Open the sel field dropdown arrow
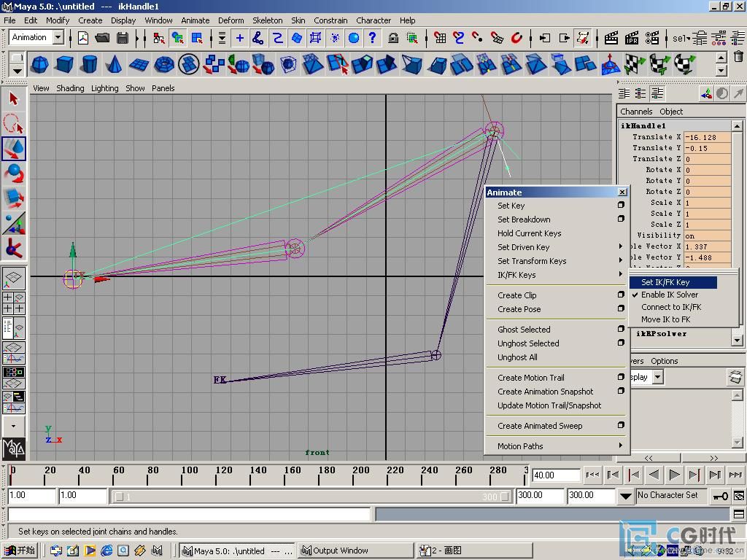 click(x=689, y=38)
